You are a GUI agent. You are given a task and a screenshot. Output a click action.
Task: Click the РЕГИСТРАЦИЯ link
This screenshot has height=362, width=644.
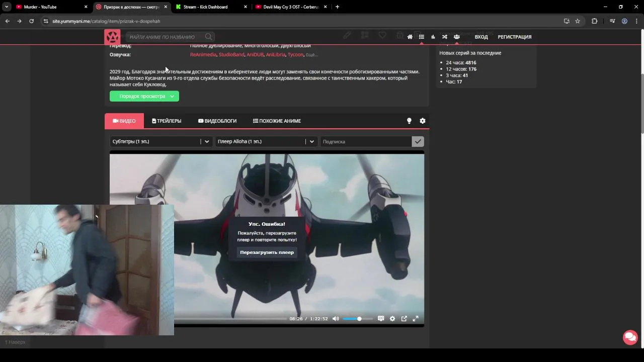(x=515, y=37)
